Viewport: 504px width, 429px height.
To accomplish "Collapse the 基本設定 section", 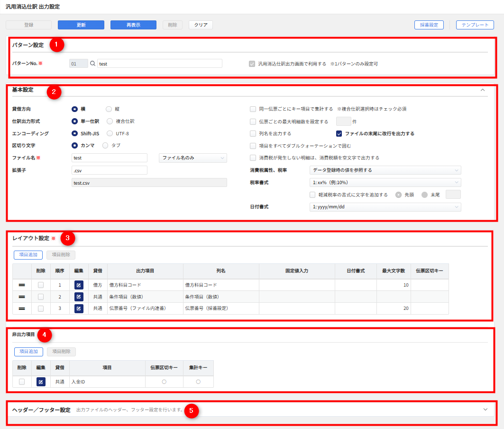I will pyautogui.click(x=483, y=90).
